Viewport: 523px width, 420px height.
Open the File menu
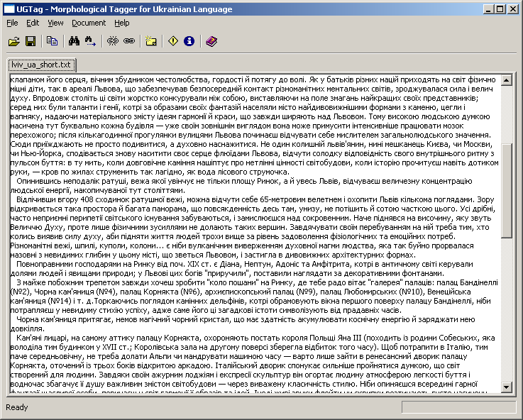click(12, 23)
